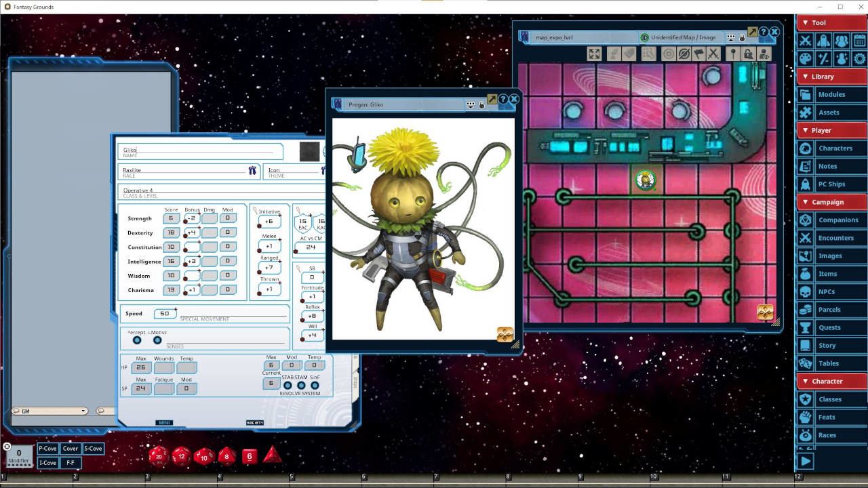This screenshot has width=868, height=488.
Task: Click the Cover modifier button
Action: click(x=71, y=449)
